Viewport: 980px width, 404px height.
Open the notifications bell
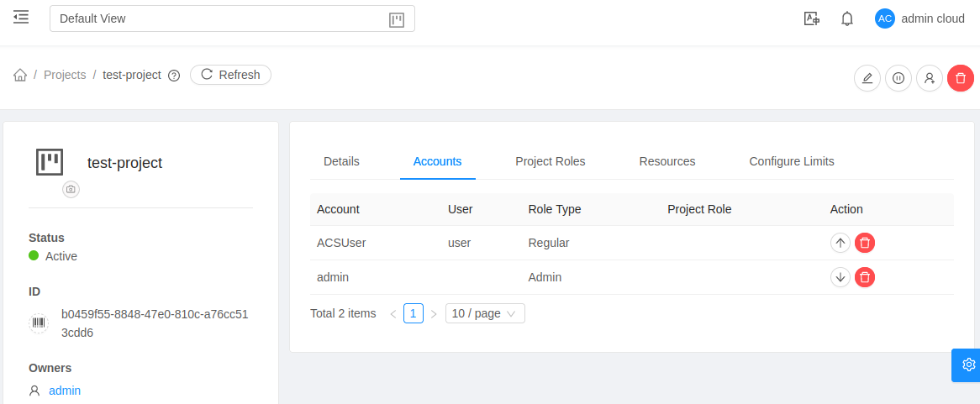[847, 18]
